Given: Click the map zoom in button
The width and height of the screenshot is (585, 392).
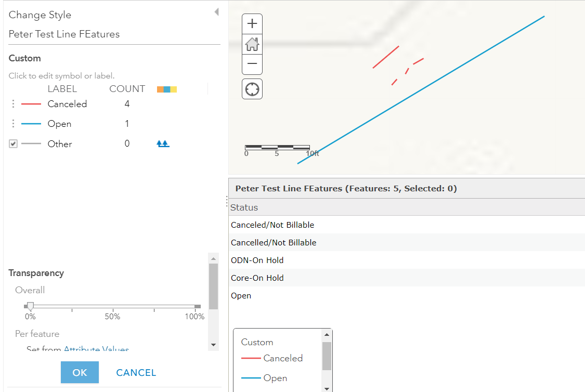Looking at the screenshot, I should pos(252,24).
